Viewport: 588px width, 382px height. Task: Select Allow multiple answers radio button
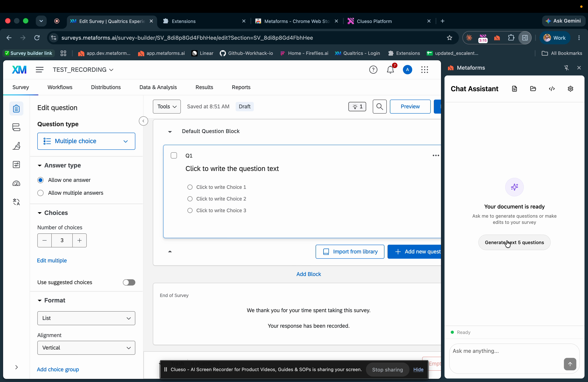[40, 193]
